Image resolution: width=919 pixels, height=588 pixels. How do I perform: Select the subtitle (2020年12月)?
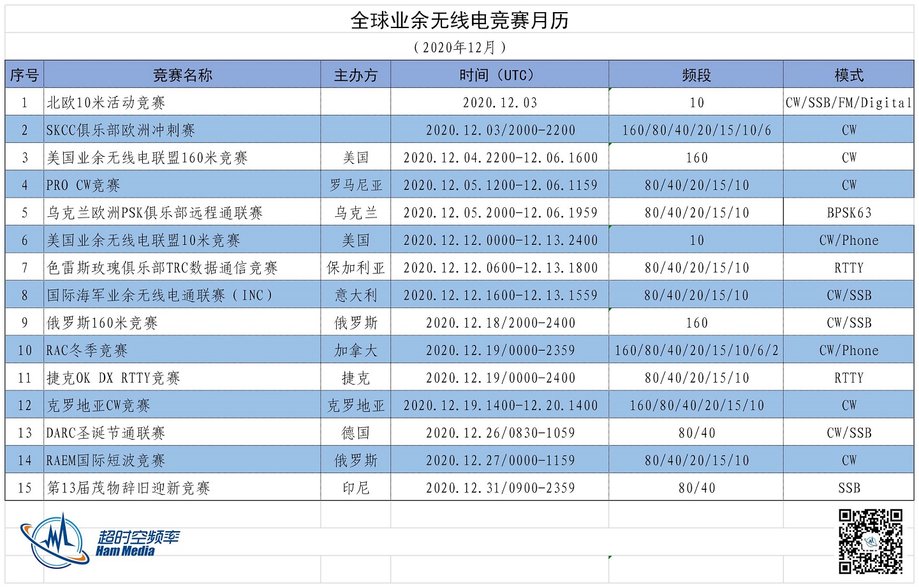coord(459,48)
